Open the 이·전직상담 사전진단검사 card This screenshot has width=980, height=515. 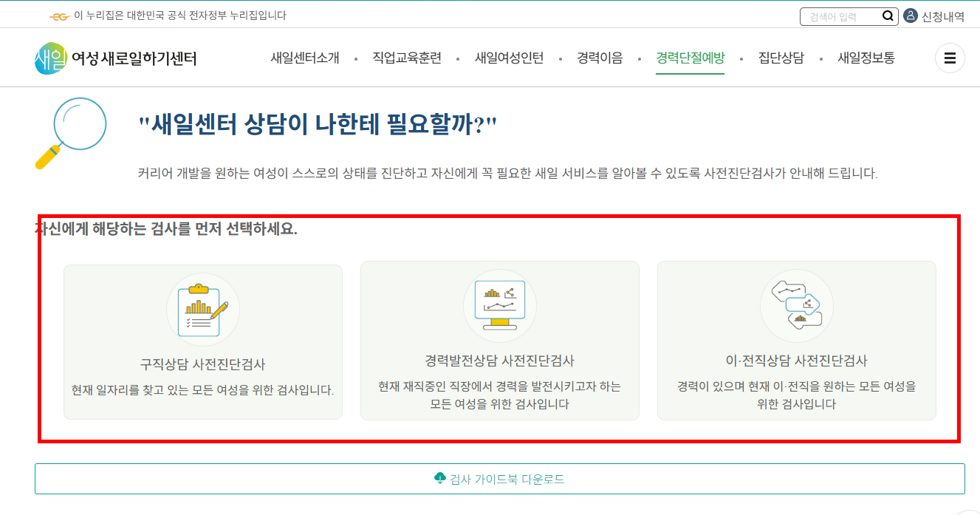coord(797,341)
